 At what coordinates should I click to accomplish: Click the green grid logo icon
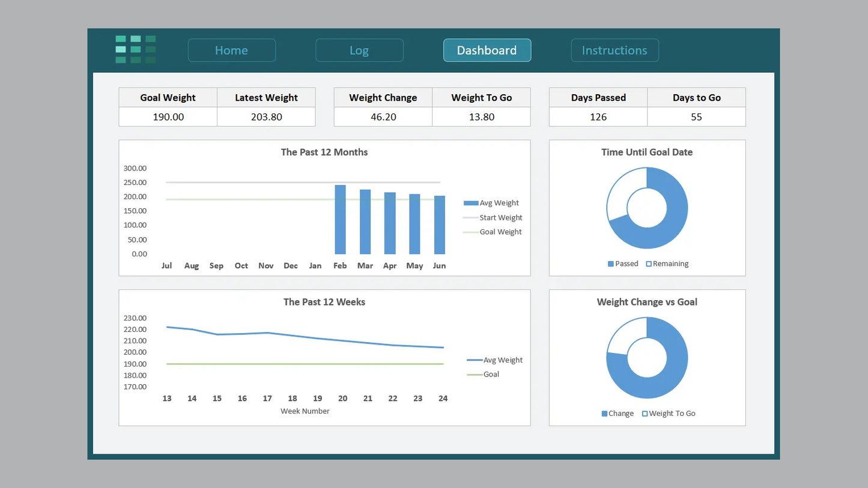[136, 50]
